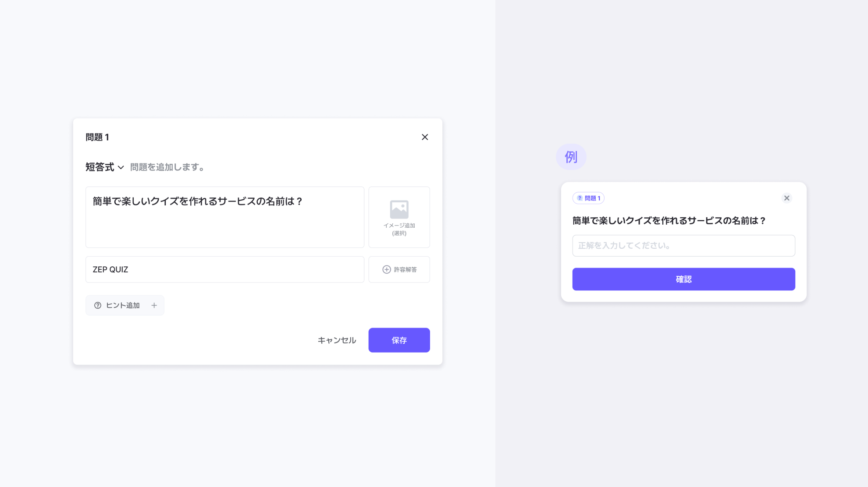This screenshot has height=487, width=868.
Task: Click the ヒント追加 label
Action: click(123, 305)
